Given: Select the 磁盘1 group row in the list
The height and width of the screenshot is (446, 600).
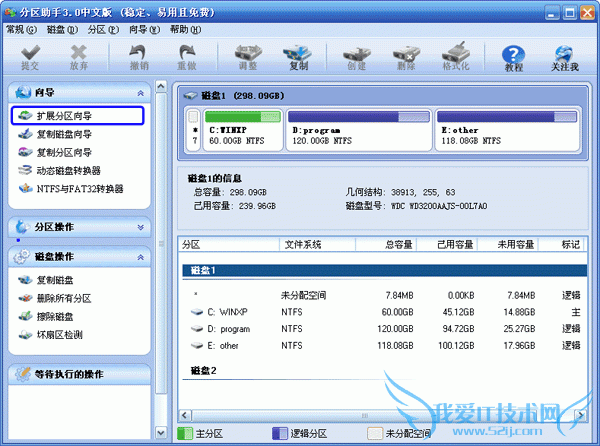Looking at the screenshot, I should 385,270.
